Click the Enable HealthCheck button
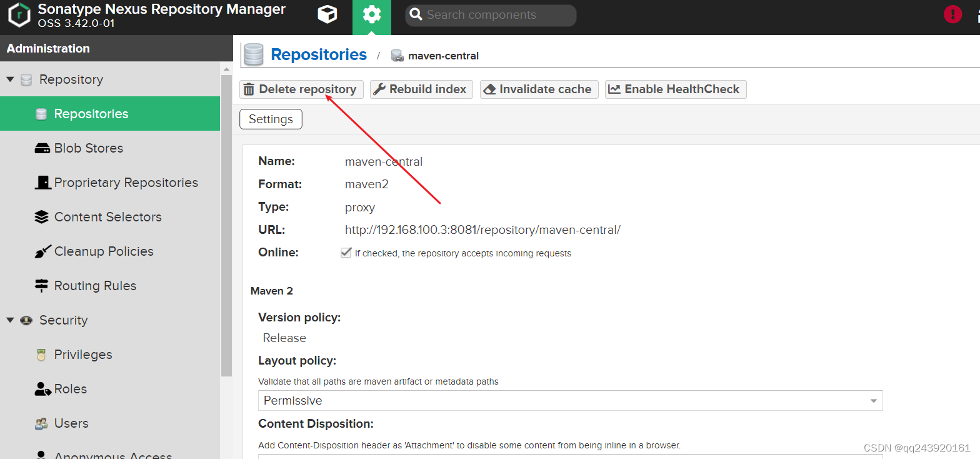This screenshot has height=459, width=980. [676, 89]
